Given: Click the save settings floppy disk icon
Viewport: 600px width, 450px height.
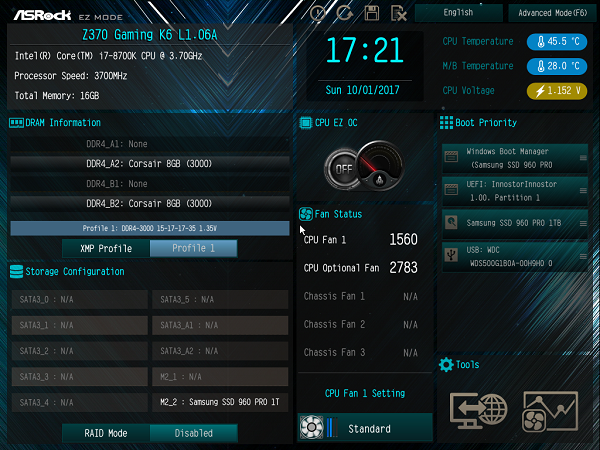Looking at the screenshot, I should pyautogui.click(x=372, y=13).
